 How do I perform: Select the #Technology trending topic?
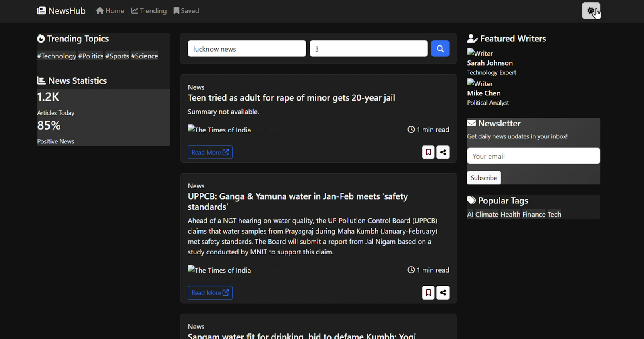pyautogui.click(x=57, y=56)
